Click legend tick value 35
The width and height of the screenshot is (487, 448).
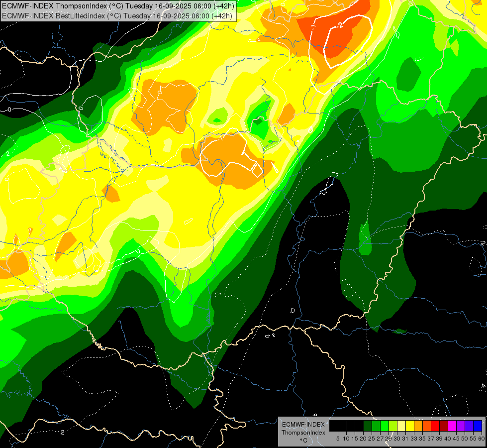[x=422, y=439]
